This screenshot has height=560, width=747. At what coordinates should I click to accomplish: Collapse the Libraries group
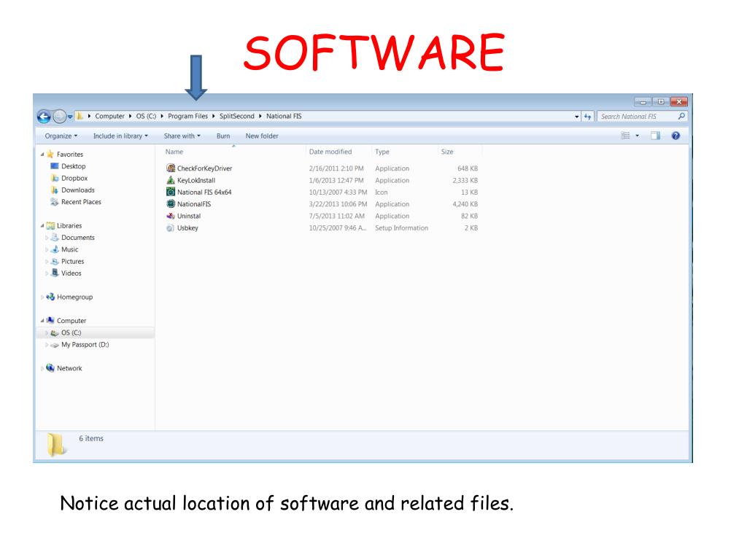pos(42,226)
